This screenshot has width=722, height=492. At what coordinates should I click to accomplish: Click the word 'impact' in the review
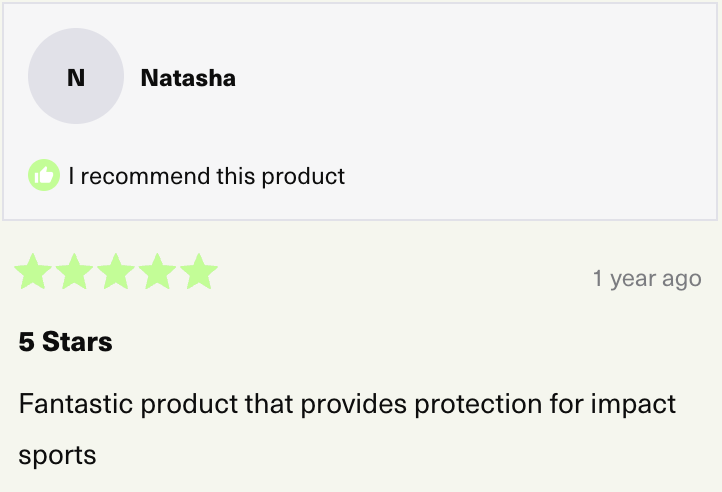[x=632, y=404]
